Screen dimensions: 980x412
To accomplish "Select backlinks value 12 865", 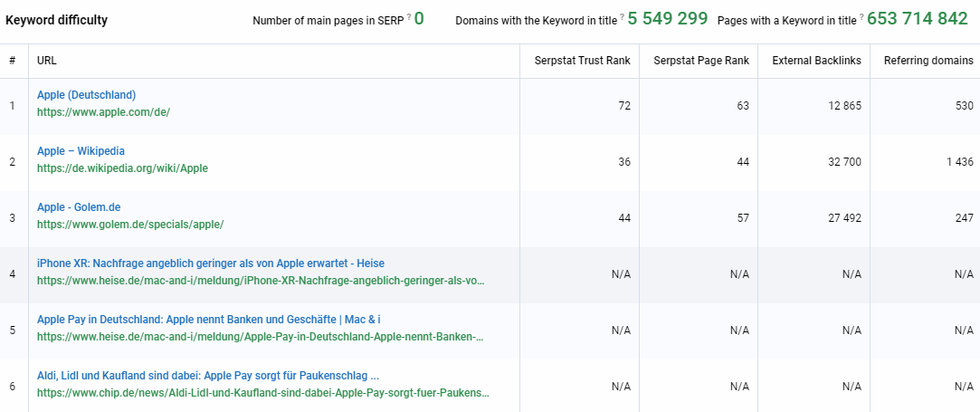I will 843,106.
